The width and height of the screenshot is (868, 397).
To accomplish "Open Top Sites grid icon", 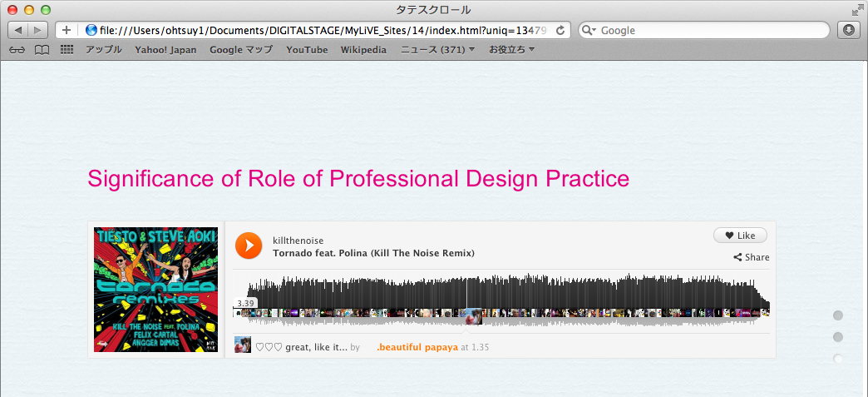I will [x=67, y=50].
